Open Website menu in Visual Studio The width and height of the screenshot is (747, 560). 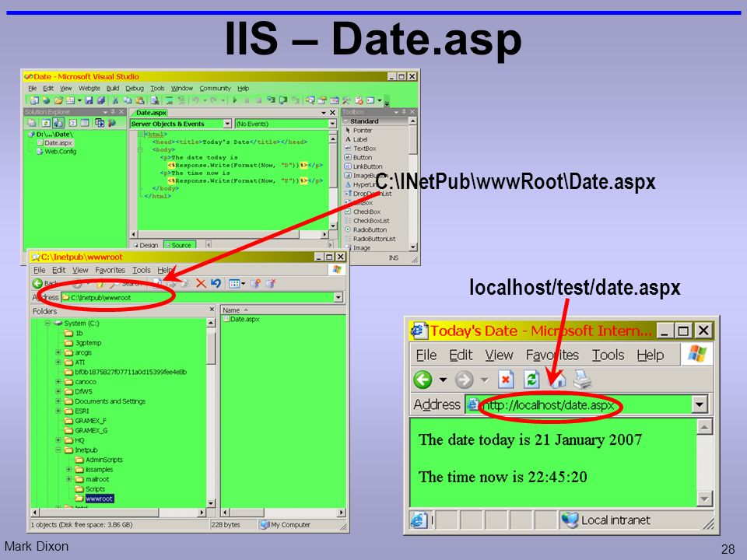(89, 89)
